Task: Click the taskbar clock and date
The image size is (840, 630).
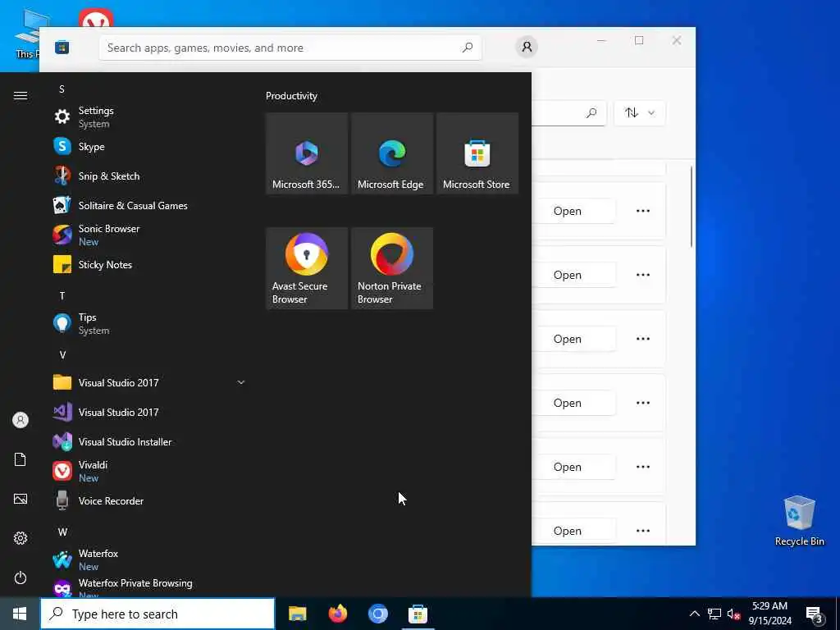Action: [769, 614]
